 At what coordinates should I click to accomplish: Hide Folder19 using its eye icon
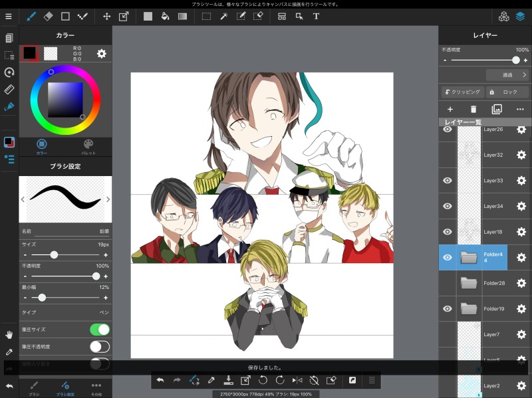(x=448, y=308)
